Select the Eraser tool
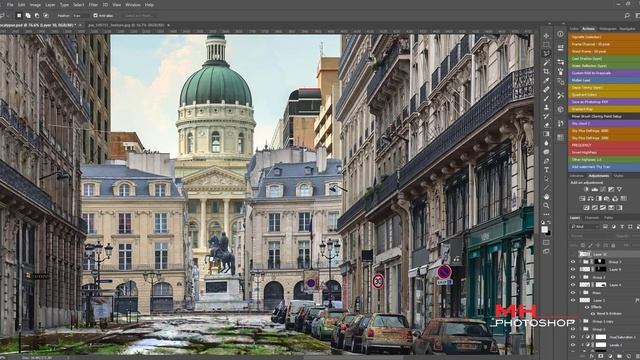 click(546, 125)
